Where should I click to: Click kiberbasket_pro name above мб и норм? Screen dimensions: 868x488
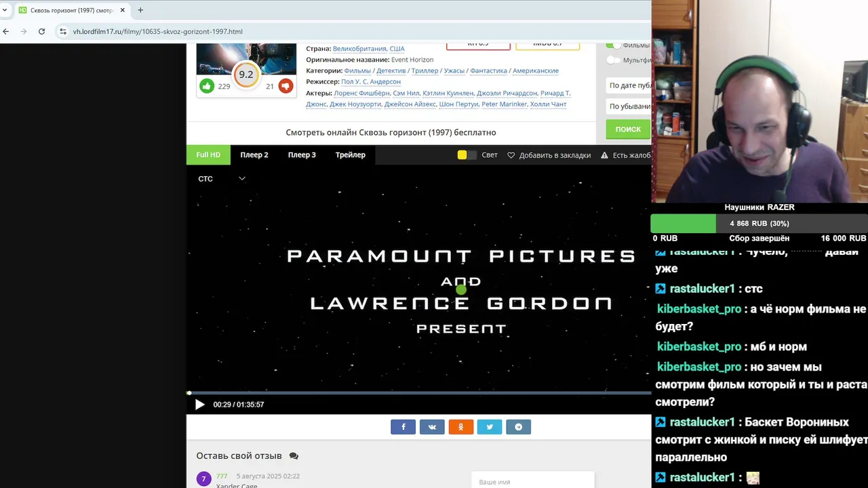click(699, 346)
